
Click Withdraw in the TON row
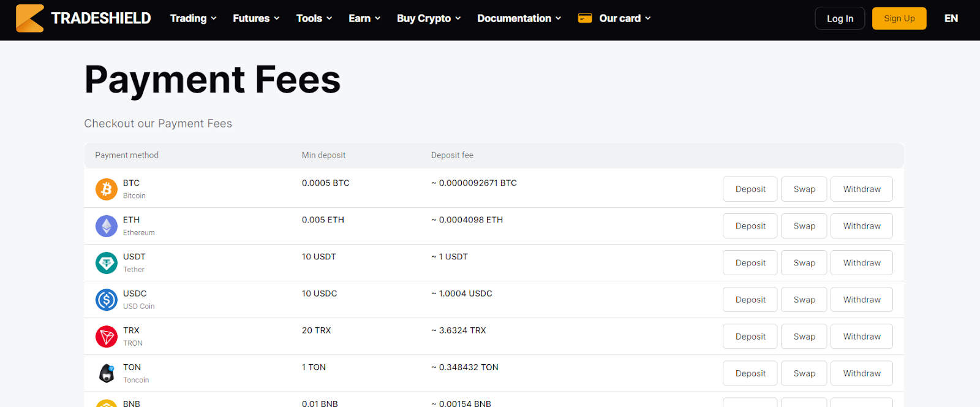[862, 373]
